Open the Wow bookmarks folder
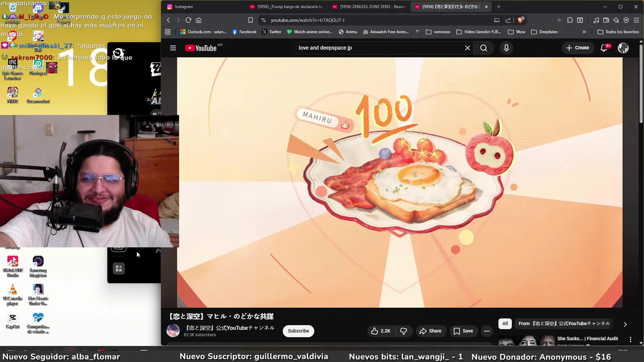This screenshot has height=362, width=644. [x=516, y=32]
